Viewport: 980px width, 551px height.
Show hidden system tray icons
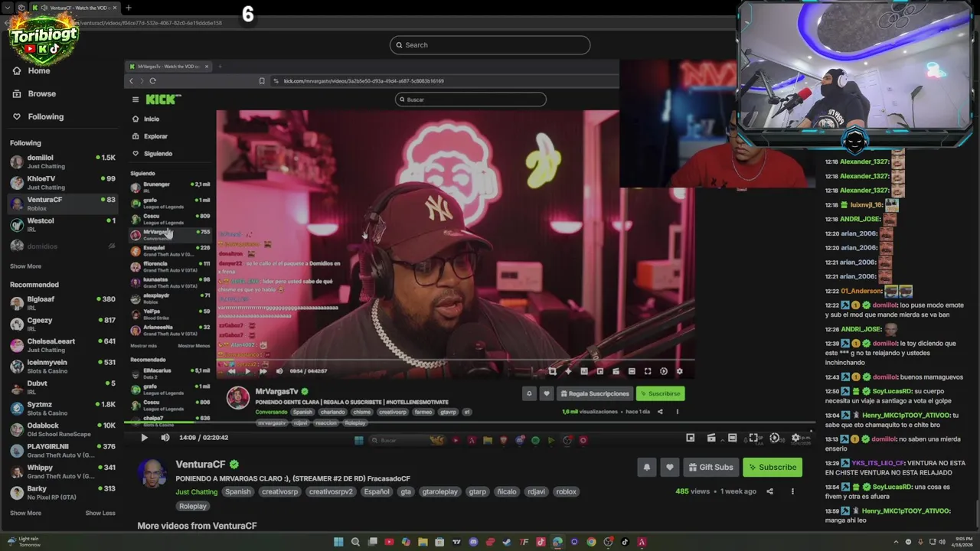(896, 542)
